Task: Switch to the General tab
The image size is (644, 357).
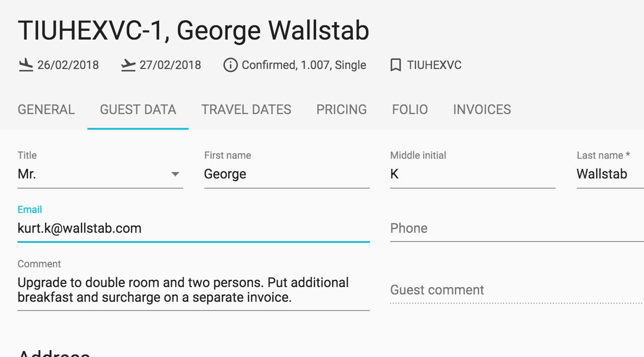Action: (x=46, y=109)
